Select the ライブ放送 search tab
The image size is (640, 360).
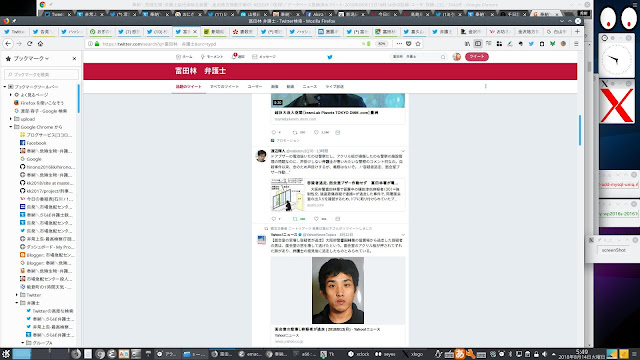click(x=334, y=87)
